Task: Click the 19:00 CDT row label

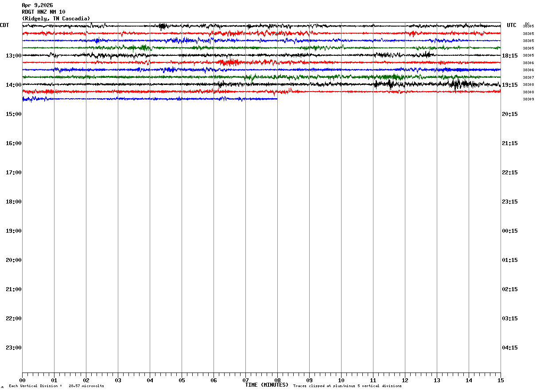Action: (x=14, y=231)
